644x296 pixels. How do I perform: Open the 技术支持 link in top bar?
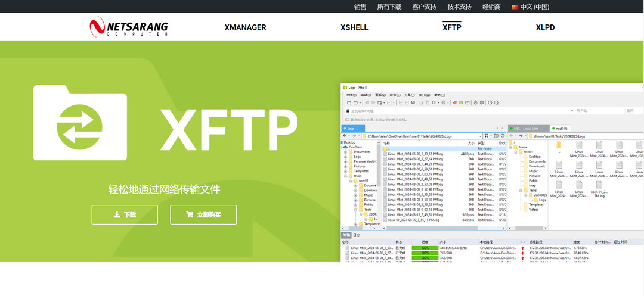coord(459,7)
